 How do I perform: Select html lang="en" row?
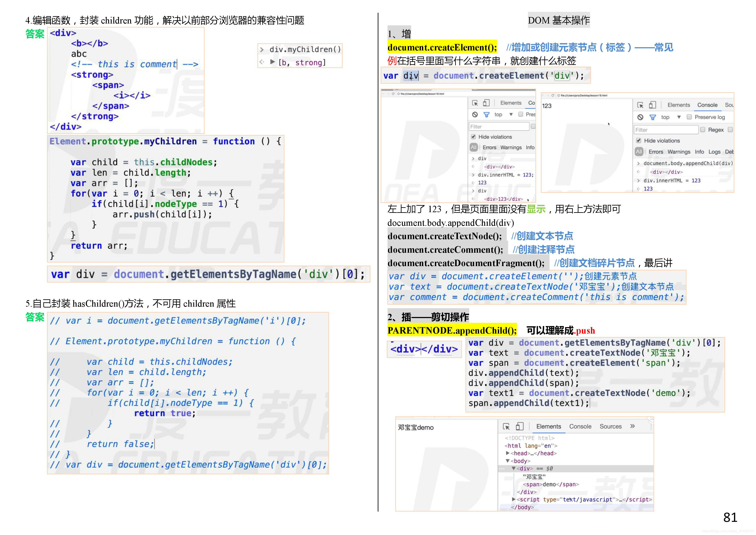pos(531,446)
